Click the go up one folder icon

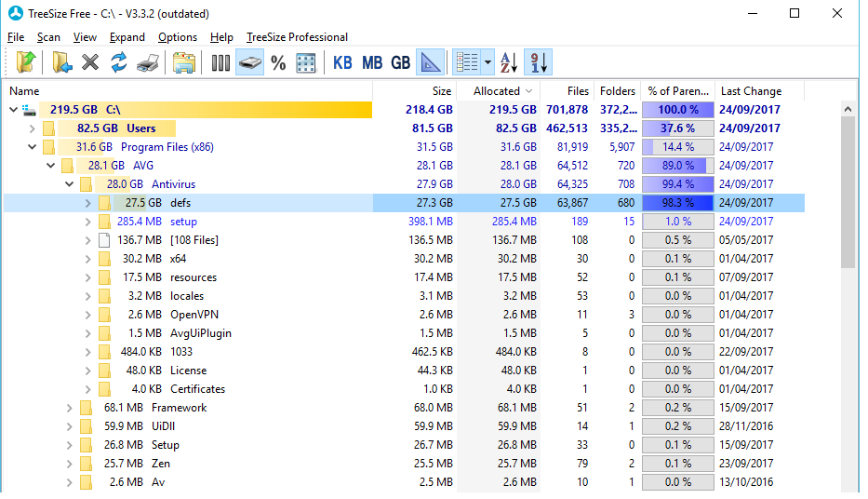tap(26, 62)
